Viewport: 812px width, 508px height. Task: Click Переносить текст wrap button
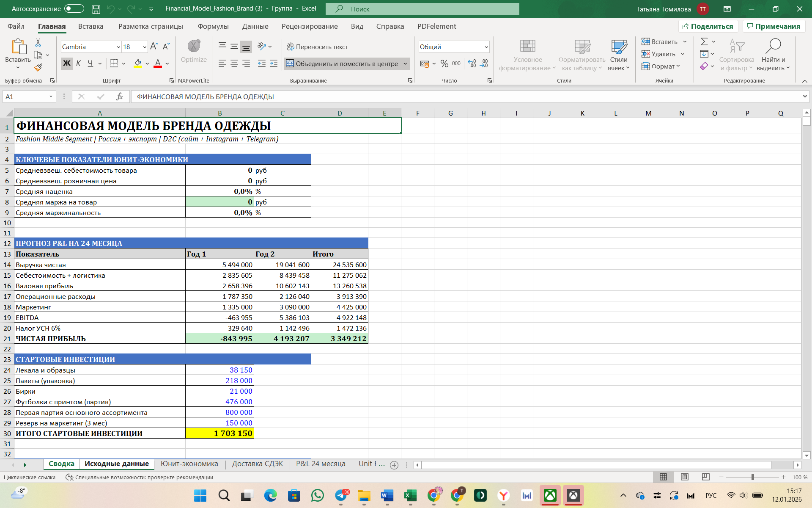tap(317, 47)
